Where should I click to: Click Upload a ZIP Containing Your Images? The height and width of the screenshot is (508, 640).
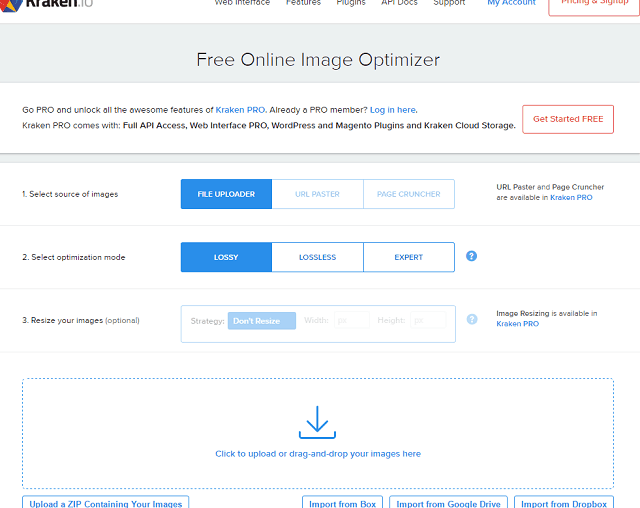click(106, 503)
